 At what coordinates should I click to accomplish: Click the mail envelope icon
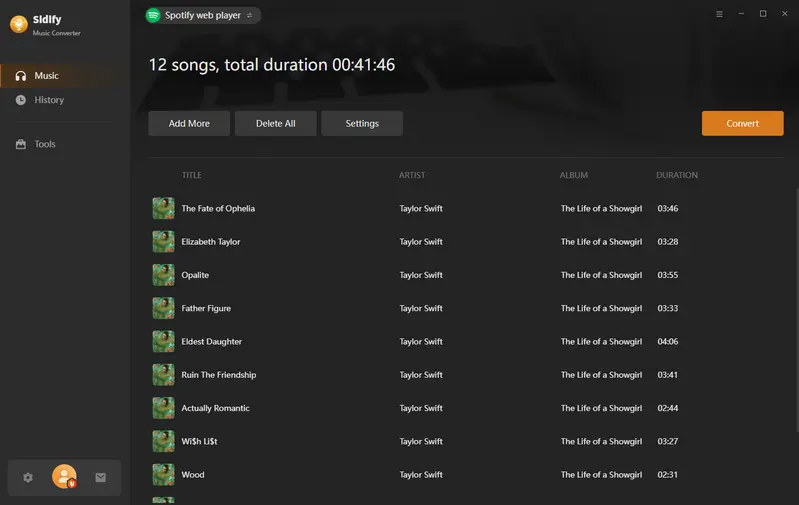tap(101, 478)
